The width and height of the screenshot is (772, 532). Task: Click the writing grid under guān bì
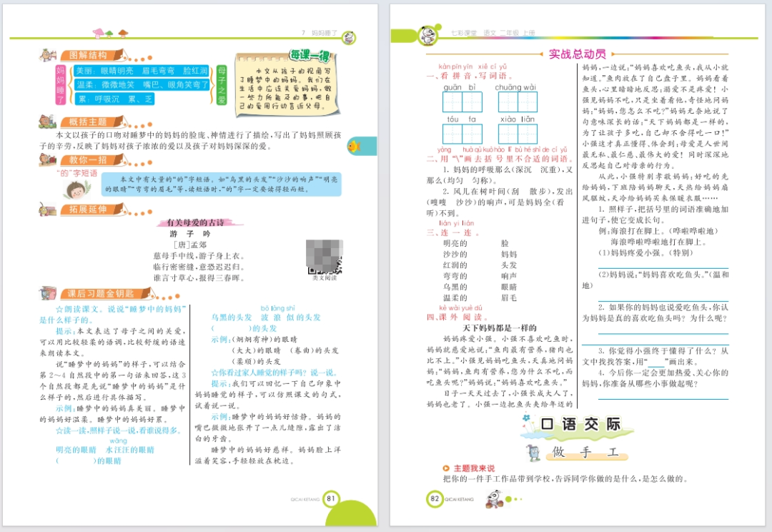[x=462, y=102]
